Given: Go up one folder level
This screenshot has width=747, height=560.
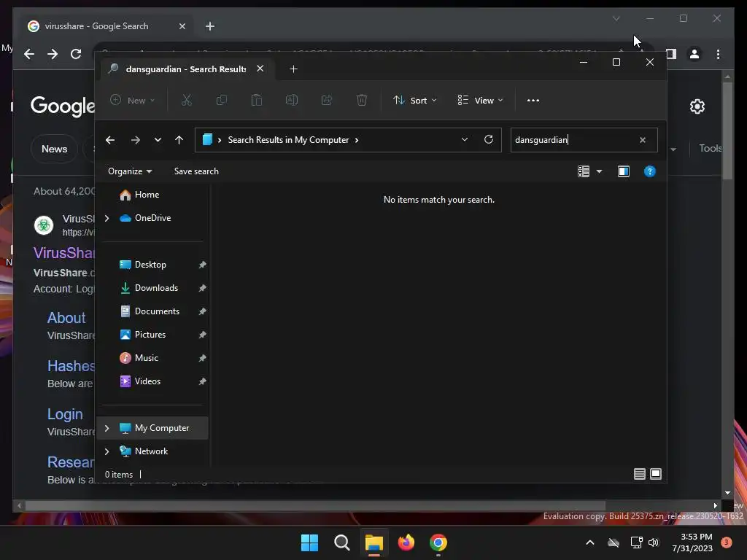Looking at the screenshot, I should [179, 140].
